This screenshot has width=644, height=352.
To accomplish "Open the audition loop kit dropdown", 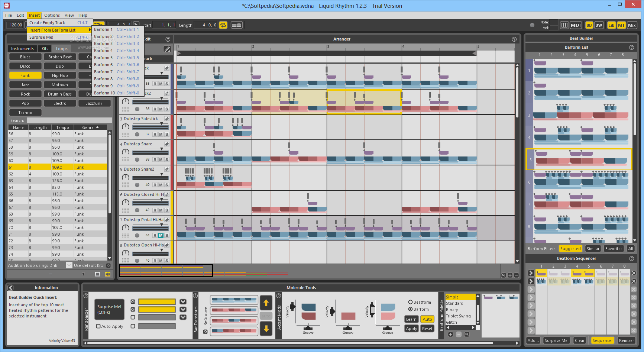I will (x=69, y=265).
